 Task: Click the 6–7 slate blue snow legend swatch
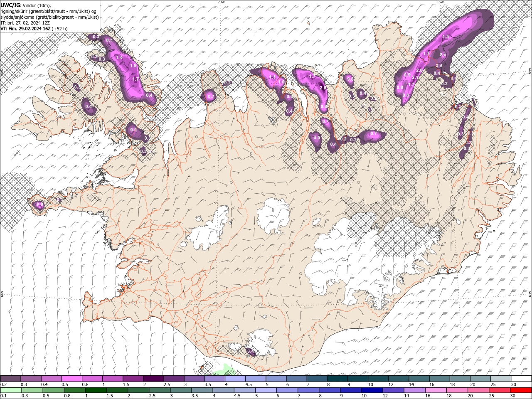(297, 379)
